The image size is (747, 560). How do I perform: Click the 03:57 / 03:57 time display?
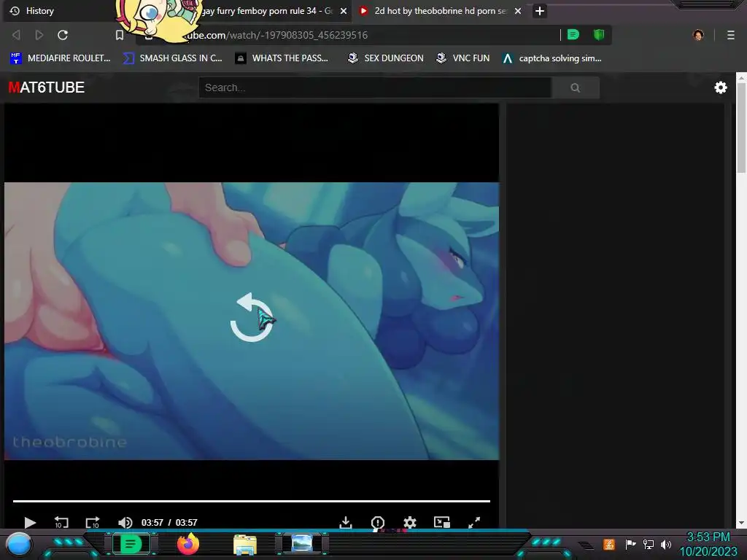pos(169,522)
